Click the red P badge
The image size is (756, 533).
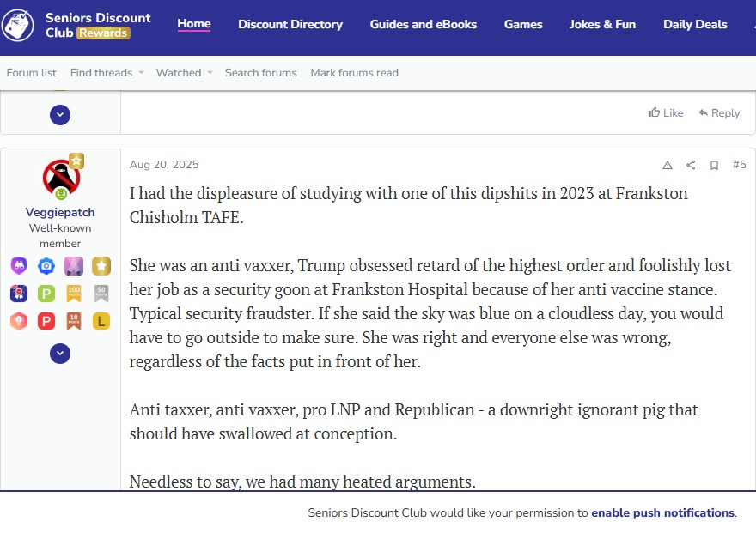(46, 321)
